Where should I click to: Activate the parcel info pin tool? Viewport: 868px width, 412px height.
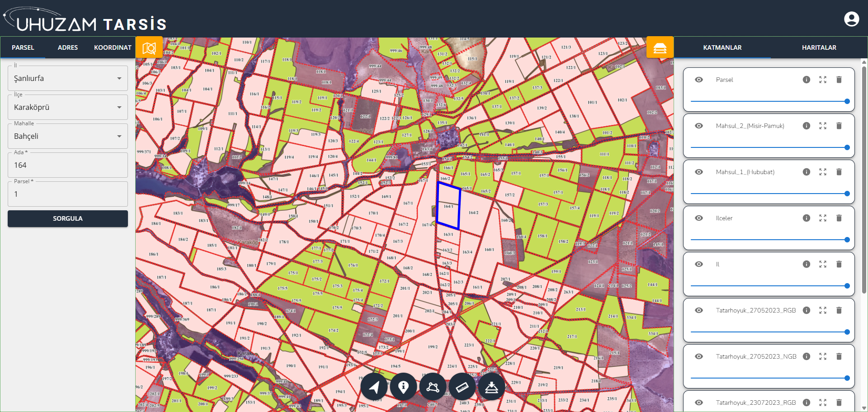coord(403,387)
